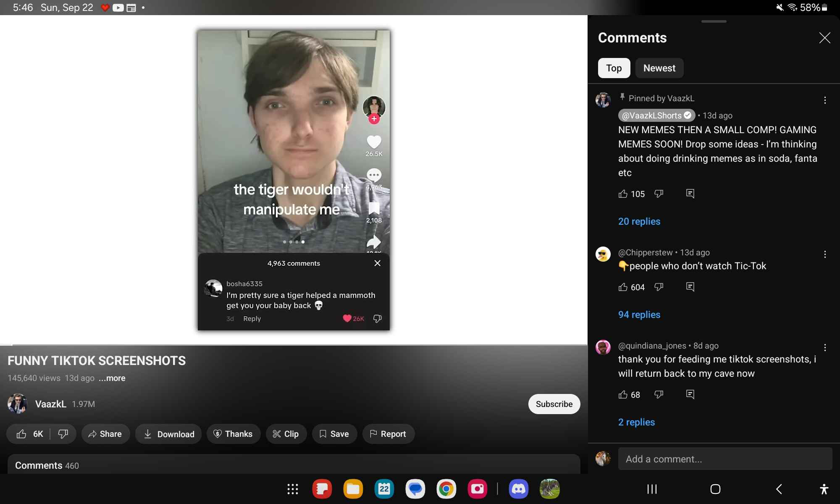This screenshot has height=504, width=840.
Task: Show the 94 replies under Chipperstew's comment
Action: [x=639, y=314]
